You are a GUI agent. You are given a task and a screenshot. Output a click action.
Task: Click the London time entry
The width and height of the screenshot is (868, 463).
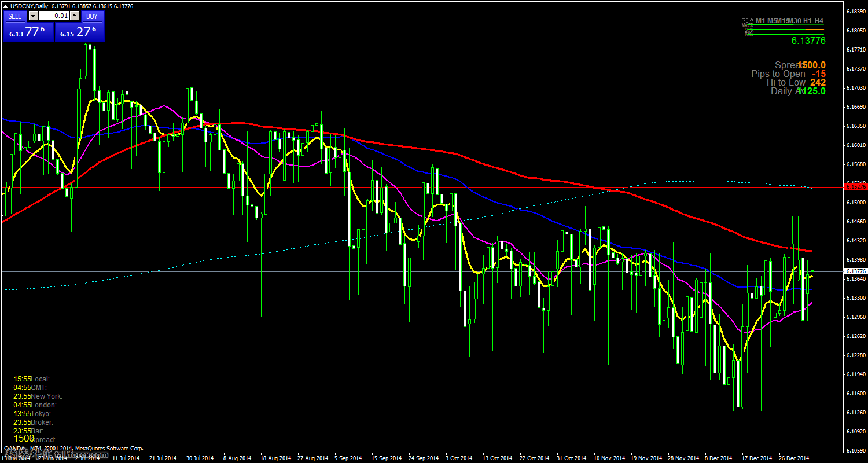coord(35,405)
